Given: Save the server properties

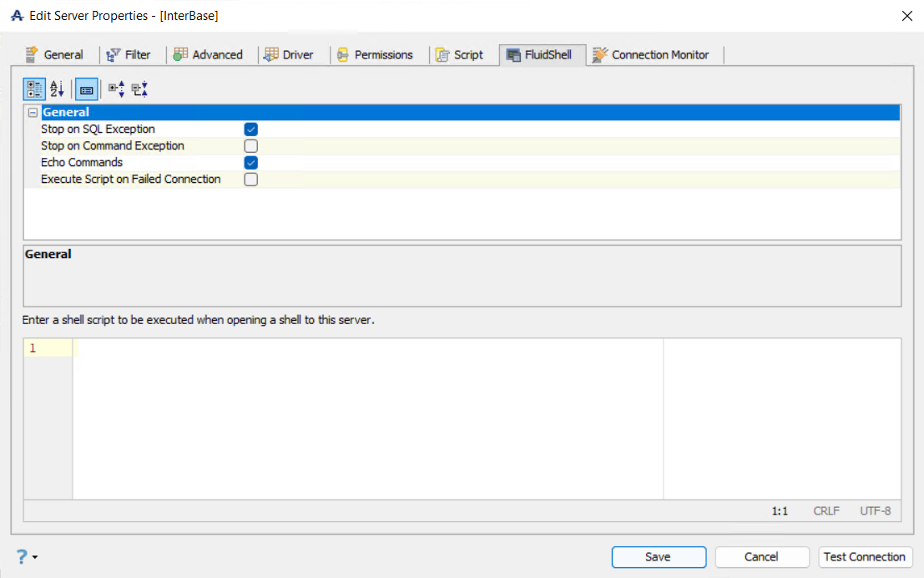Looking at the screenshot, I should click(x=659, y=557).
